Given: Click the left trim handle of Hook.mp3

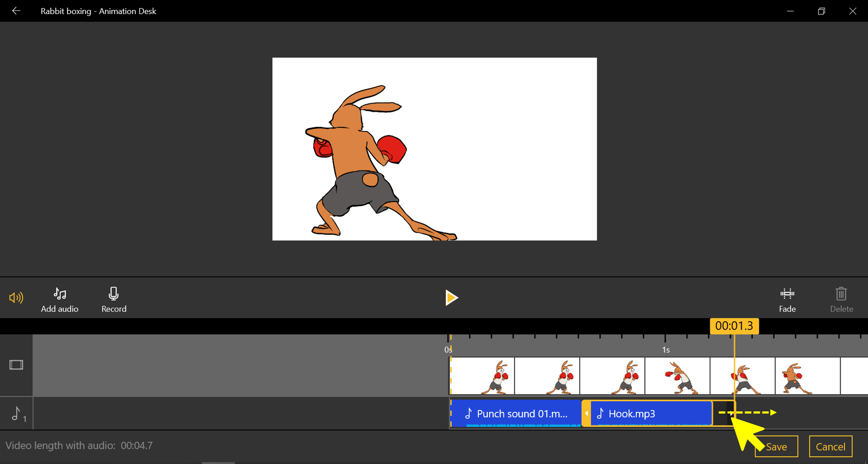Looking at the screenshot, I should pyautogui.click(x=586, y=414).
